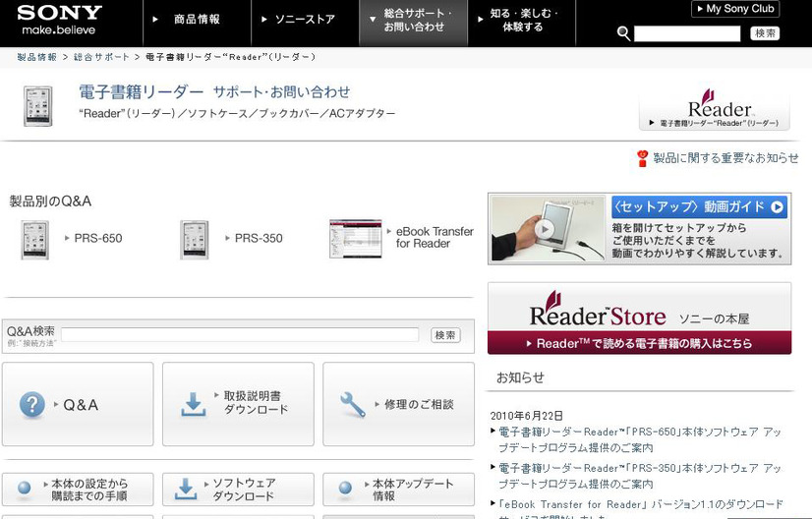Click the red important notice icon
The height and width of the screenshot is (519, 812).
click(642, 158)
